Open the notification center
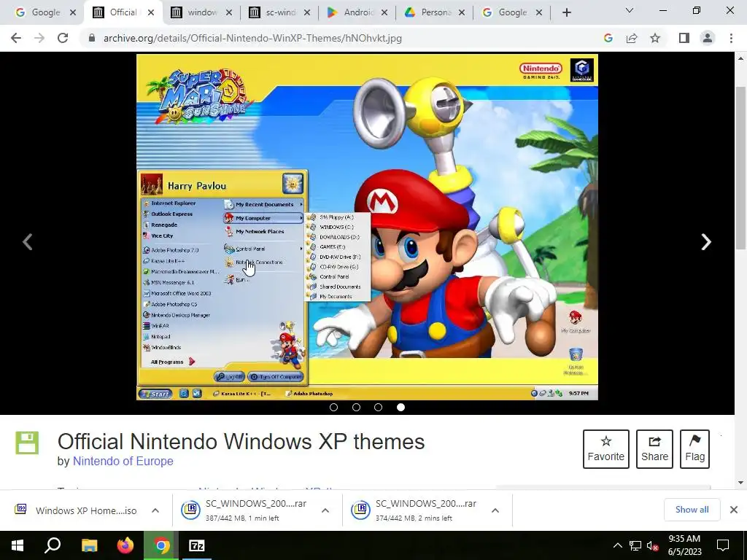This screenshot has height=560, width=747. point(723,545)
